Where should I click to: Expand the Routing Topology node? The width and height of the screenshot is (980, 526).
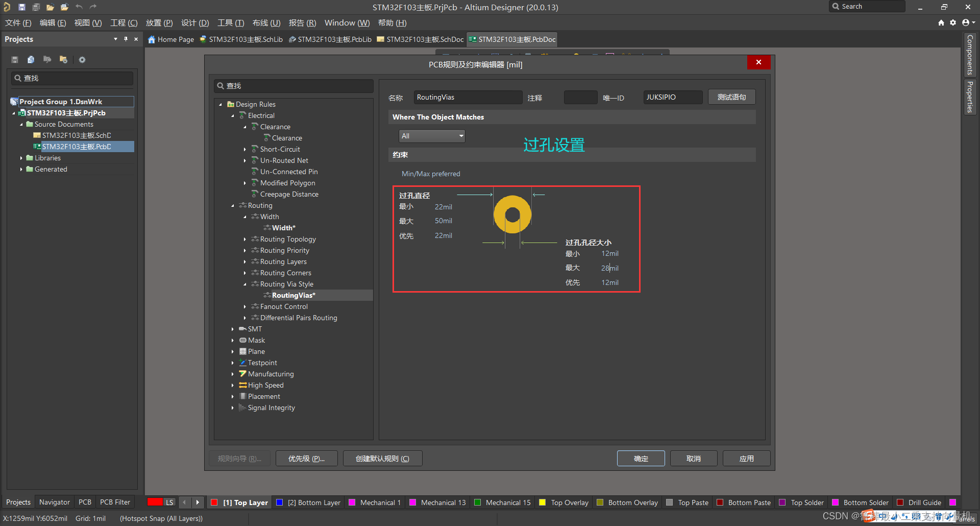245,239
